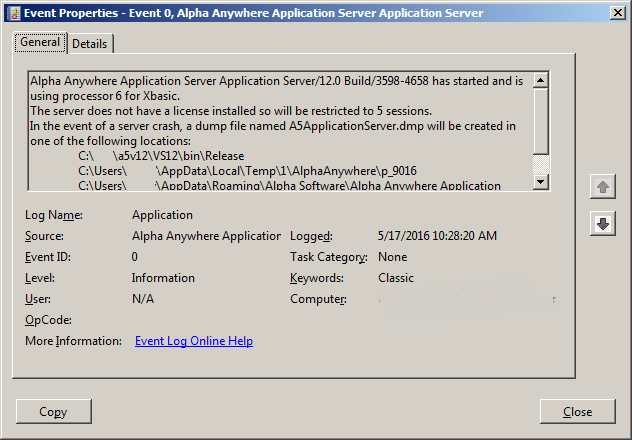Click the Event Properties title bar icon
This screenshot has height=440, width=632.
[x=14, y=13]
